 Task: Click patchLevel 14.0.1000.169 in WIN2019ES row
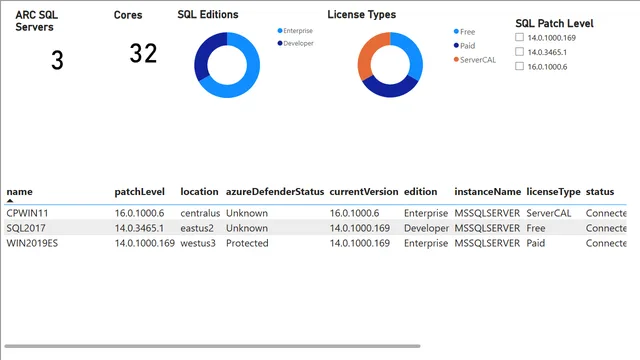click(x=144, y=243)
